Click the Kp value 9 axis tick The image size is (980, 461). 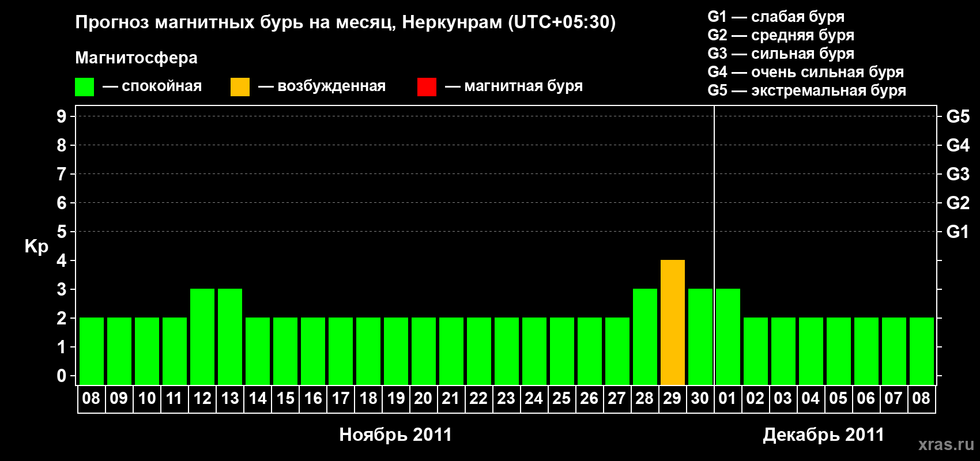point(62,116)
